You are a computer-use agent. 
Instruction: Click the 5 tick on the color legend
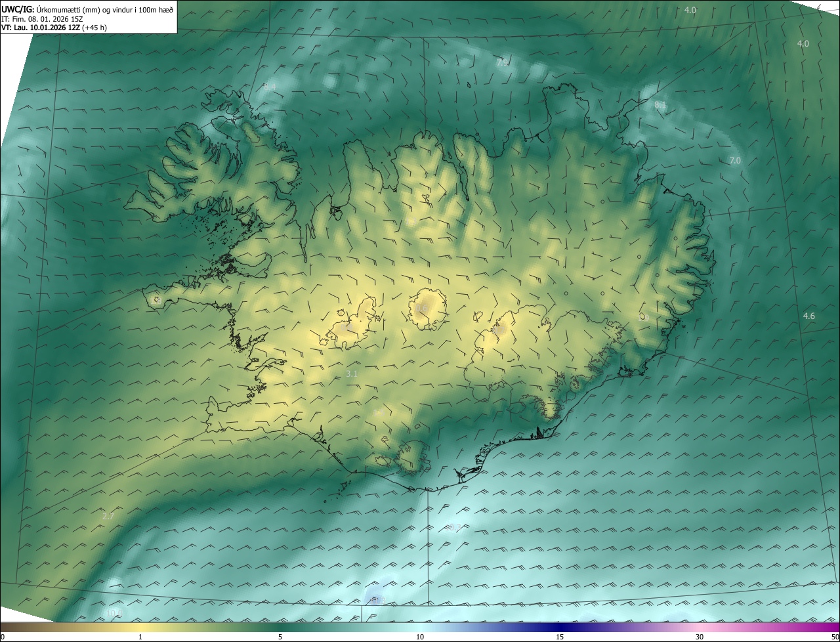(280, 637)
